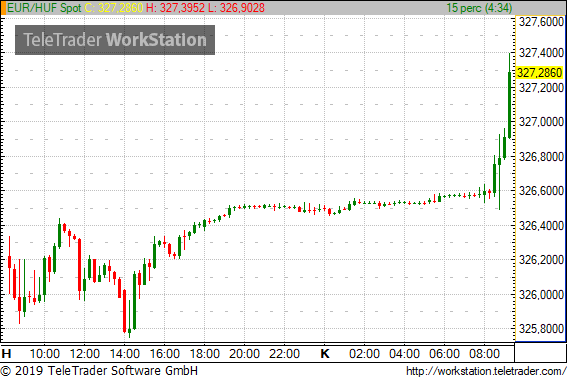Click the 10:00 time axis label
Screen dimensions: 567x380
click(44, 353)
